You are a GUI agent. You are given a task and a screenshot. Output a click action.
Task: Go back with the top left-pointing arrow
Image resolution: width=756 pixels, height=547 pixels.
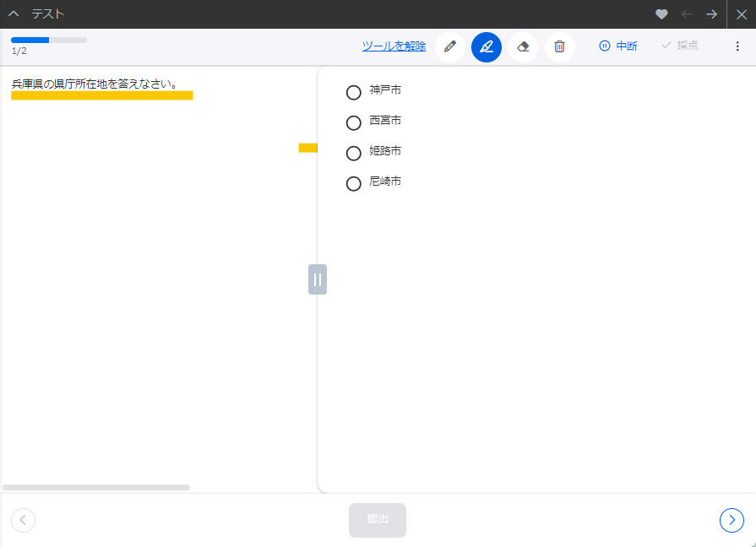click(687, 14)
